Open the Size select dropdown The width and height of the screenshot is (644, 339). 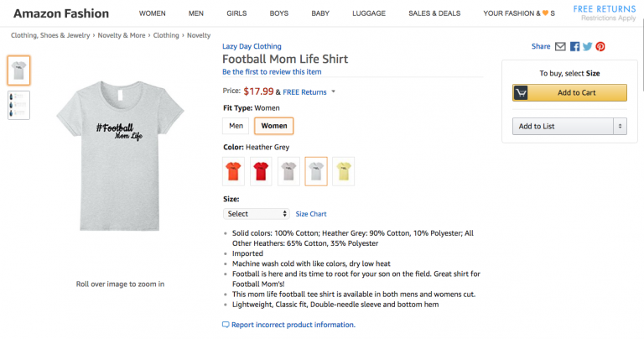(x=257, y=214)
